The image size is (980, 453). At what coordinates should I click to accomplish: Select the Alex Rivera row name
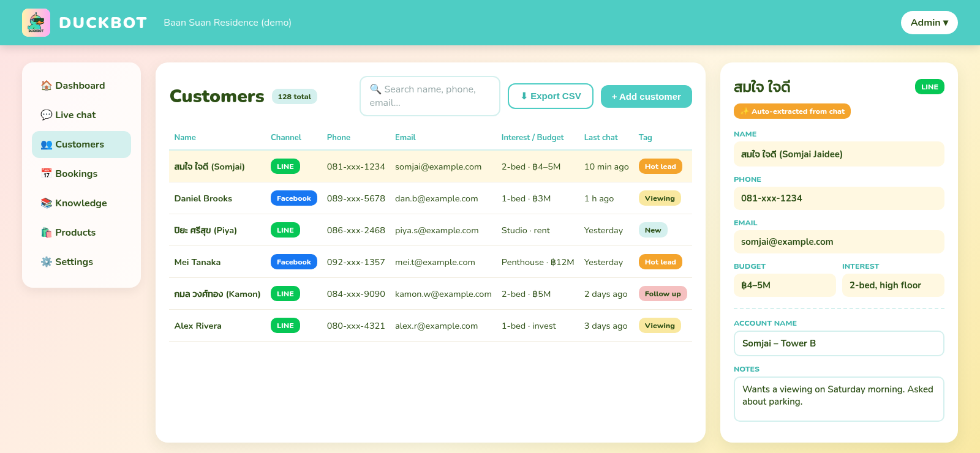pyautogui.click(x=198, y=326)
